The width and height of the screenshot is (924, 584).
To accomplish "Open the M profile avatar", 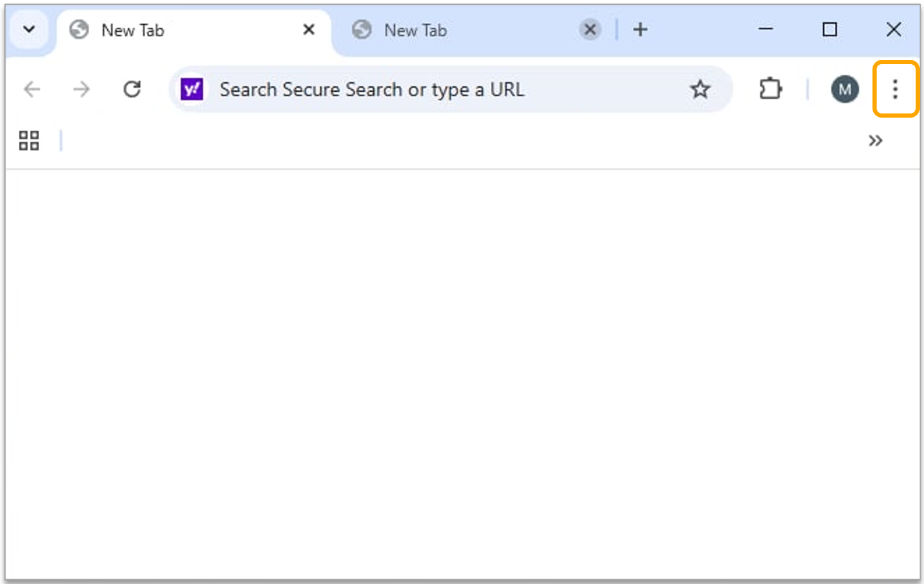I will coord(845,89).
